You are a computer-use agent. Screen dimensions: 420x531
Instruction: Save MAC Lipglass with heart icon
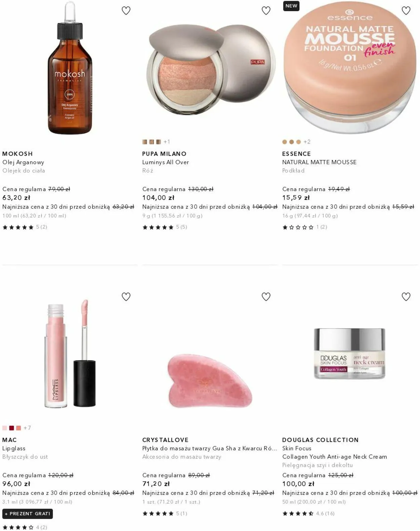coord(126,297)
